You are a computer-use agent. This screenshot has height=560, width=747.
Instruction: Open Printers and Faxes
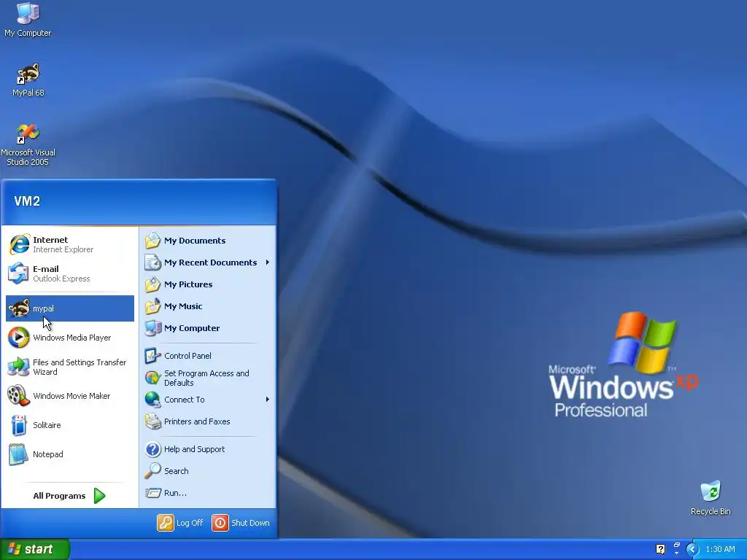coord(208,421)
